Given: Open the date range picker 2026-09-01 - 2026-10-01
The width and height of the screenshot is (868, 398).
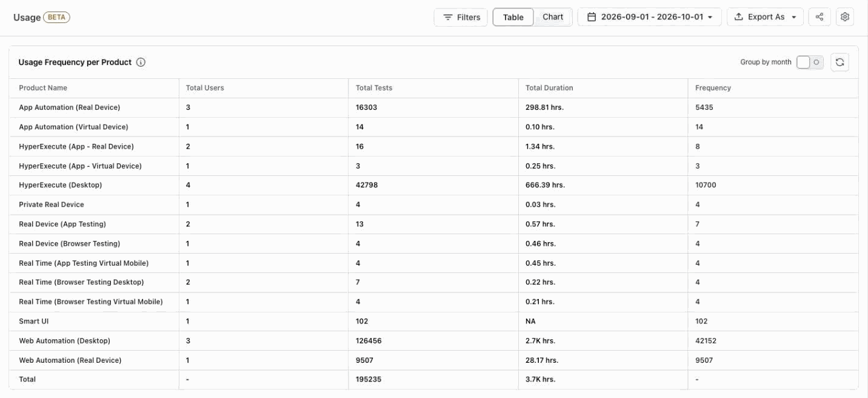Looking at the screenshot, I should [649, 17].
